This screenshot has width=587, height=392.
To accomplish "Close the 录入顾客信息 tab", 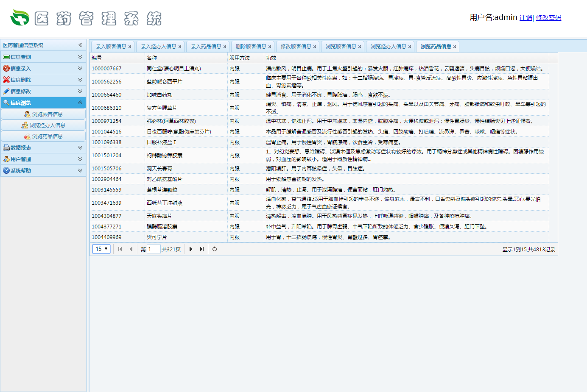I will pyautogui.click(x=130, y=47).
